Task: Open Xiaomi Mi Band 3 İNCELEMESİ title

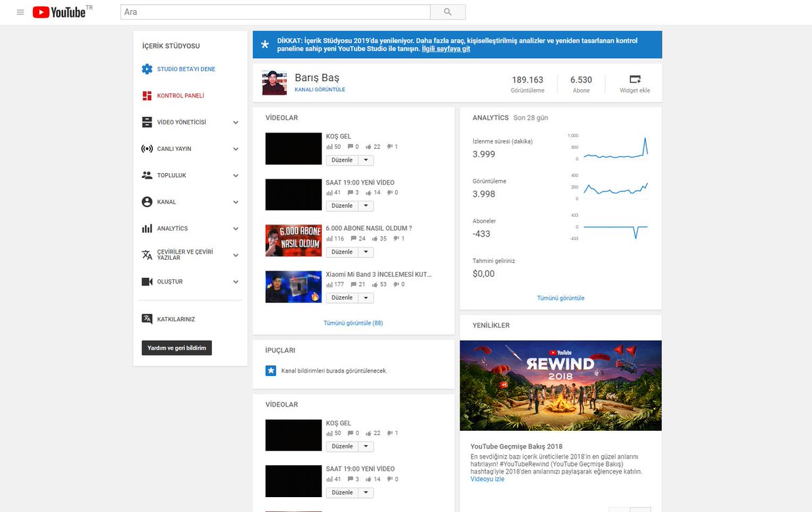Action: [378, 274]
